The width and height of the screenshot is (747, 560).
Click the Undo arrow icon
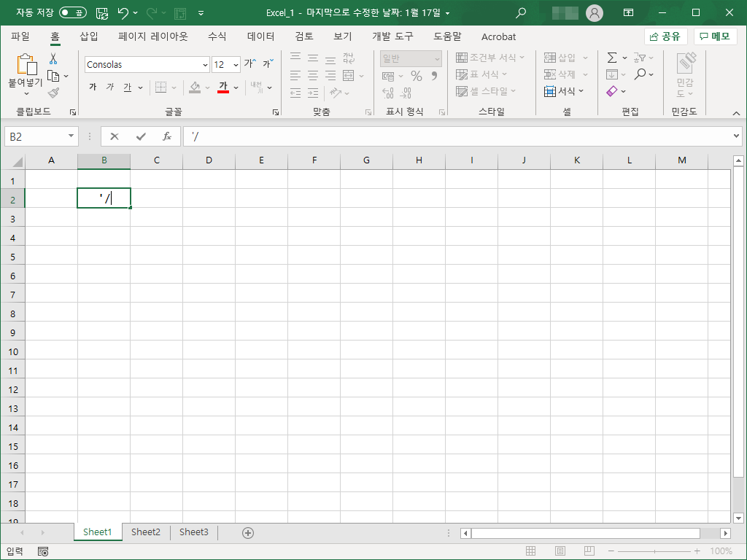[x=123, y=13]
